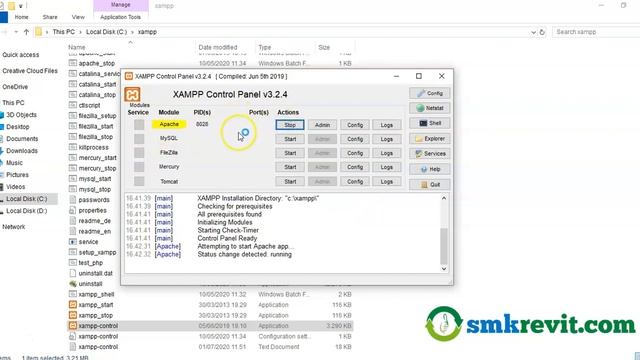Select Desktop in navigation pane

(18, 127)
